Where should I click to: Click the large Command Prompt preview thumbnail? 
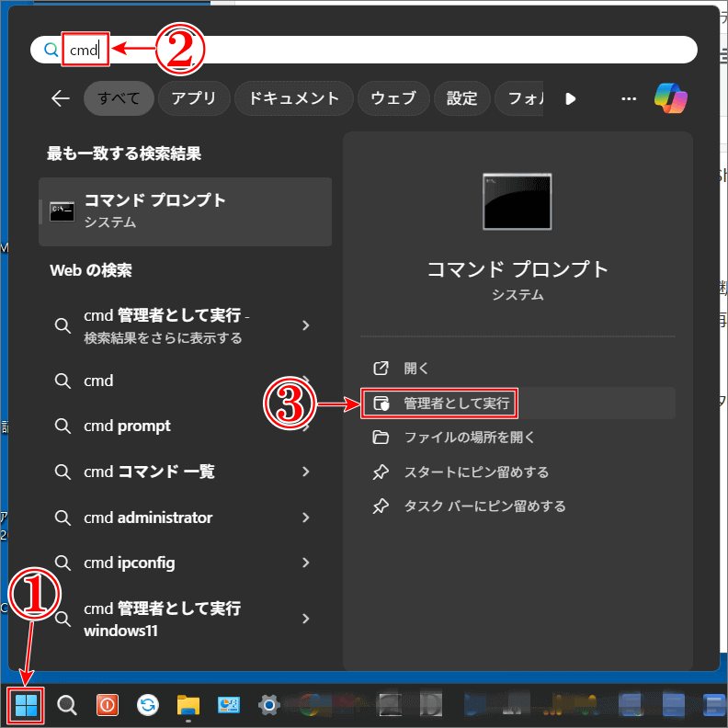(x=518, y=201)
